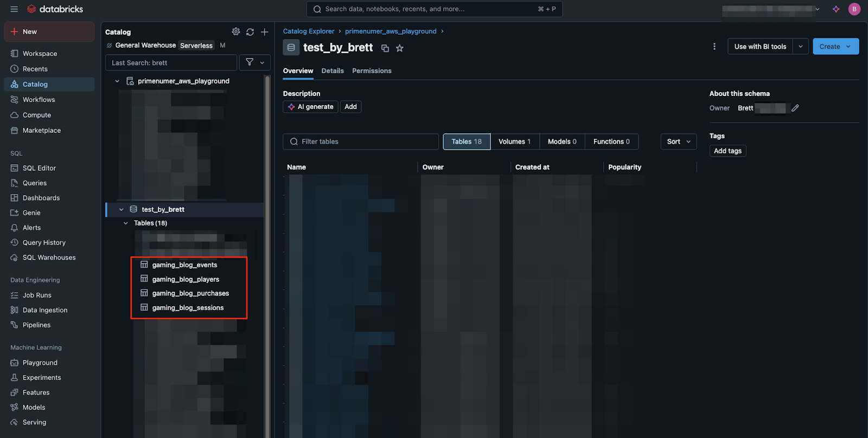The width and height of the screenshot is (868, 438).
Task: Collapse the test_by_brett schema node
Action: tap(122, 210)
